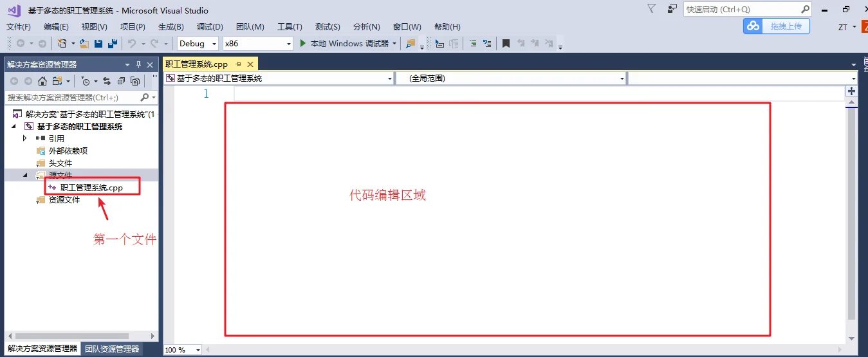Click the Collapse All icon in Solution Explorer
The width and height of the screenshot is (868, 357).
pos(121,81)
